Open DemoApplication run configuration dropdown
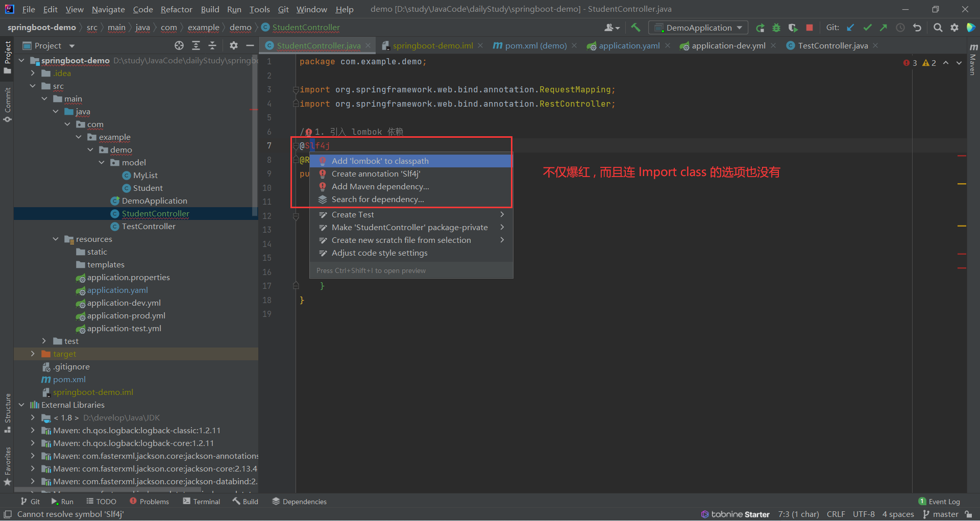The height and width of the screenshot is (521, 980). click(x=698, y=28)
